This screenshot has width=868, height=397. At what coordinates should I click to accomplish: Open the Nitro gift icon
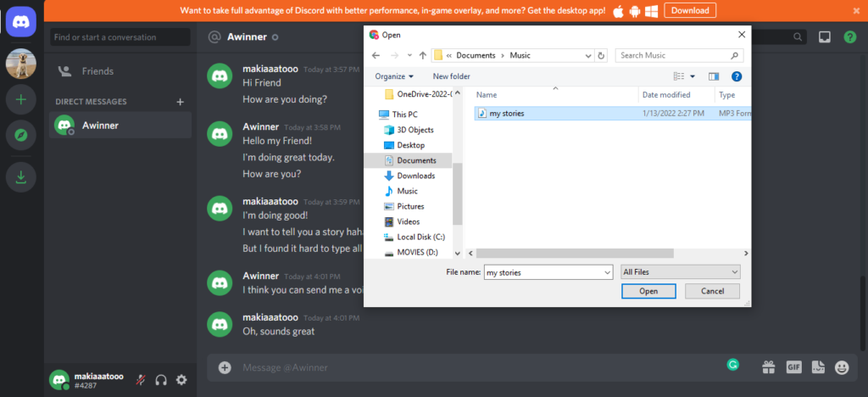pos(768,367)
